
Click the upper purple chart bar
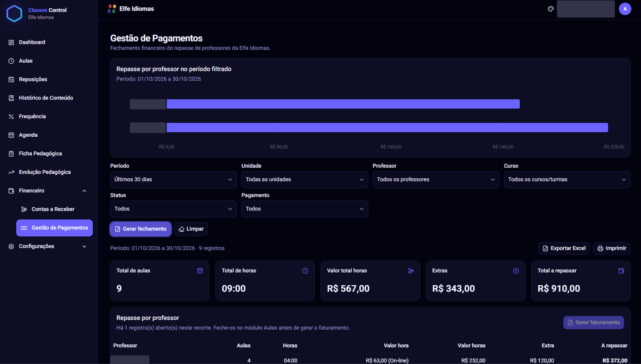pos(343,104)
